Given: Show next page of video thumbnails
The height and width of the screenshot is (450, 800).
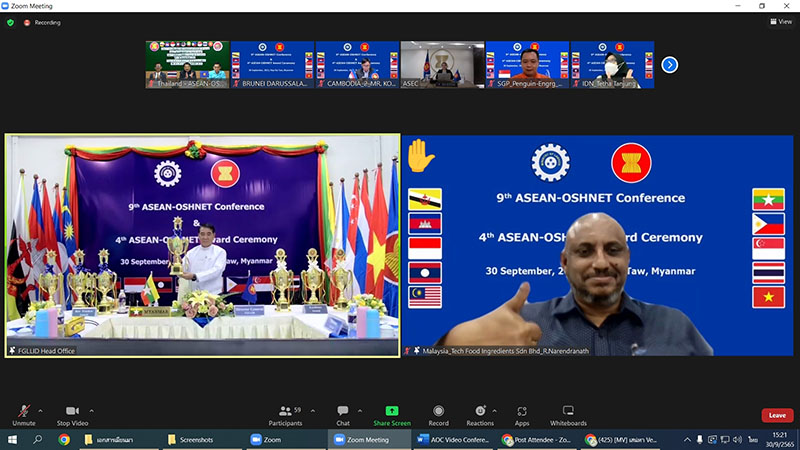Looking at the screenshot, I should click(670, 65).
